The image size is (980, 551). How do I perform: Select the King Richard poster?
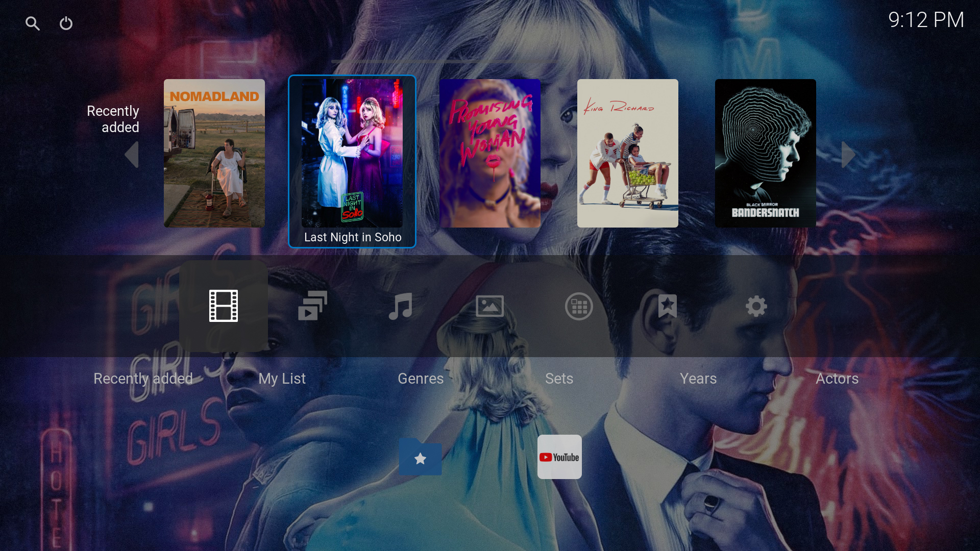tap(628, 153)
